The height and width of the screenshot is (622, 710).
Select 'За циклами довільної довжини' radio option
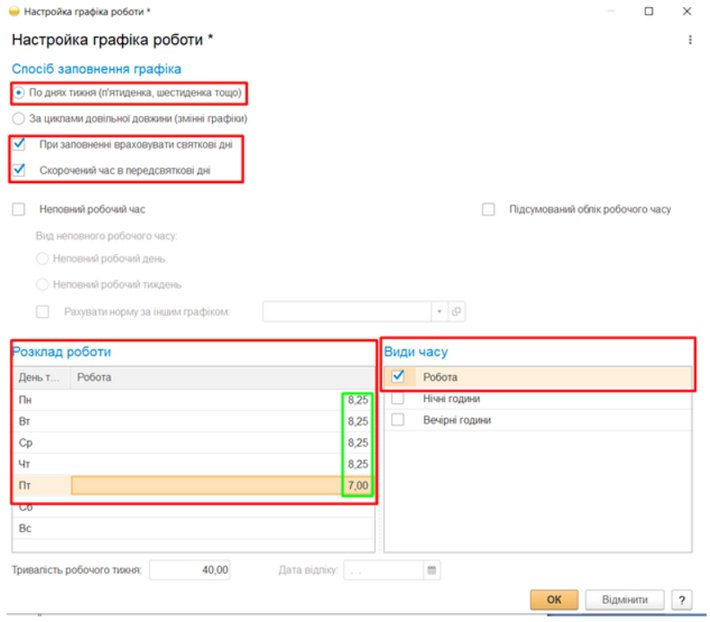coord(20,118)
